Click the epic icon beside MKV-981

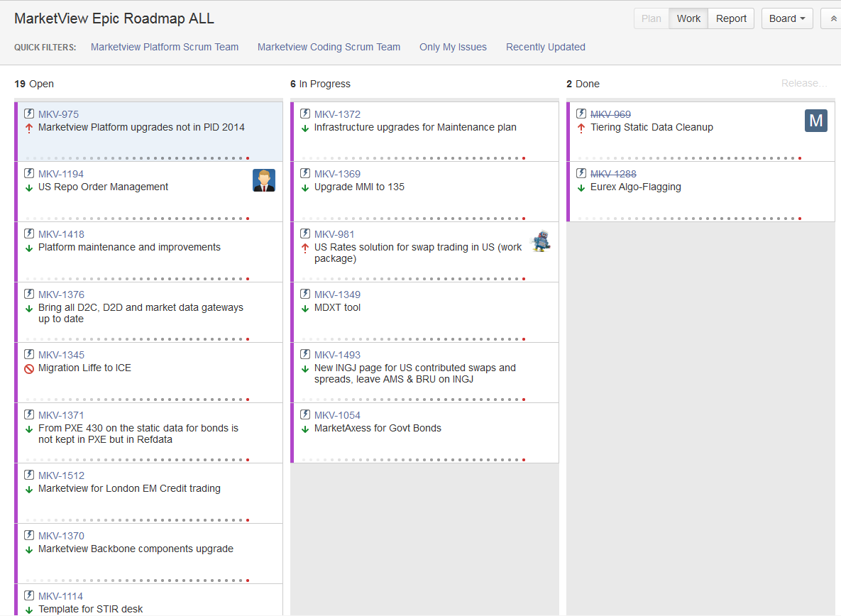[305, 233]
